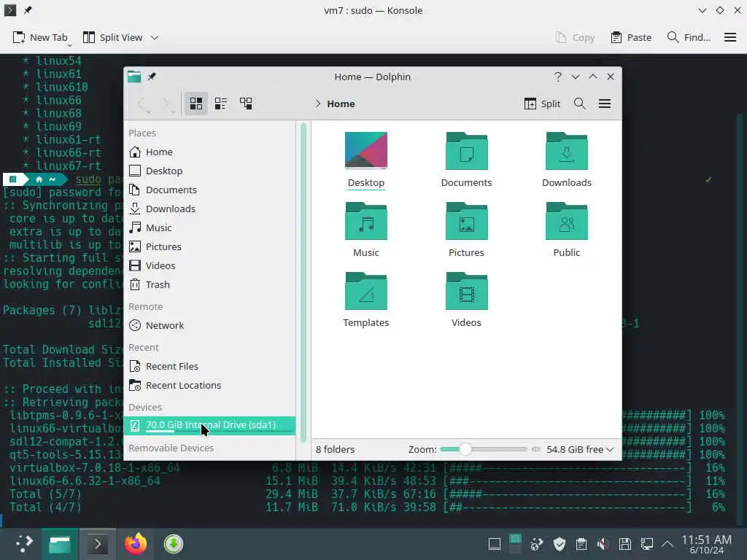The image size is (747, 560).
Task: Expand the 54.8 GiB free space dropdown
Action: click(x=580, y=449)
